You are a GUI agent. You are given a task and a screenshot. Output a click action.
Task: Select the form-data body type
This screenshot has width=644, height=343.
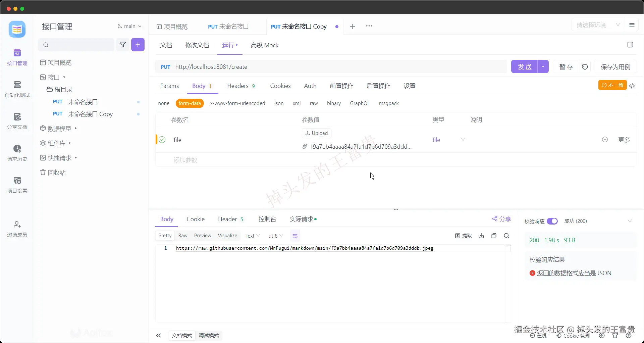(190, 103)
